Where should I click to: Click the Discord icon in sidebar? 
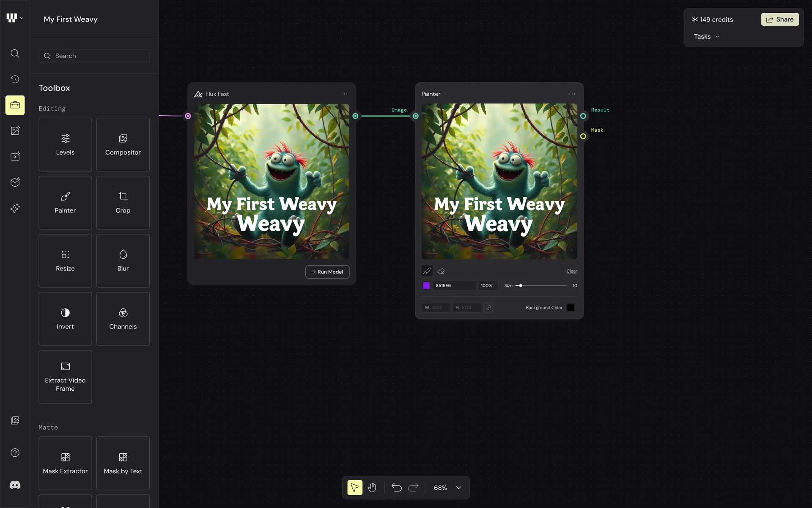[15, 485]
